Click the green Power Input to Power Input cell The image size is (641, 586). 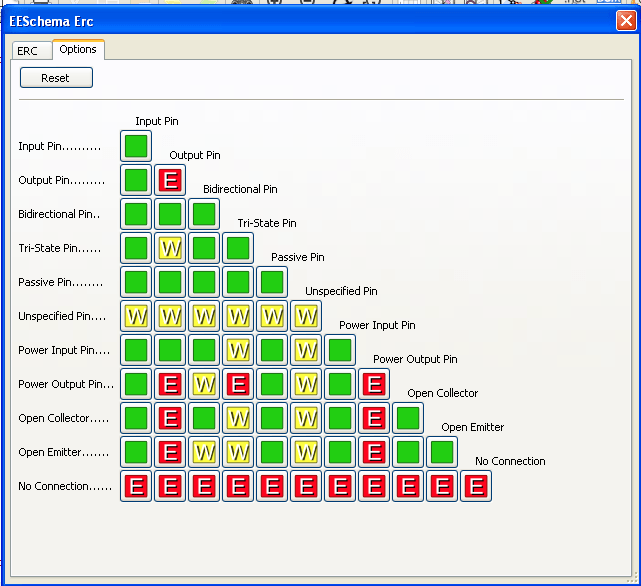(x=340, y=350)
